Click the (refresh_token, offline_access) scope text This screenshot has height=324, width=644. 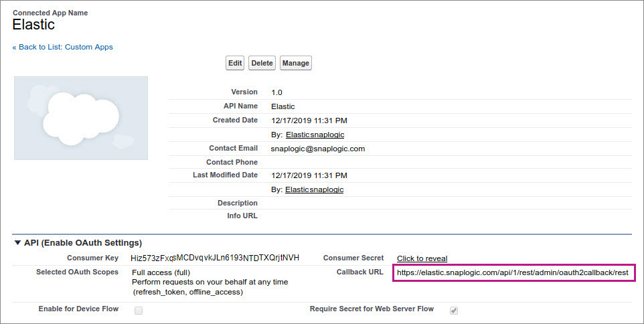187,292
